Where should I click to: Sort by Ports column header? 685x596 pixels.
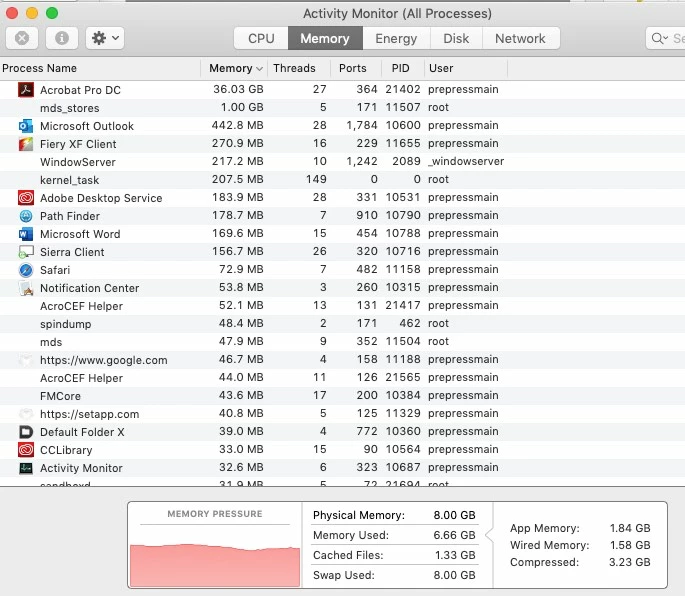tap(355, 68)
